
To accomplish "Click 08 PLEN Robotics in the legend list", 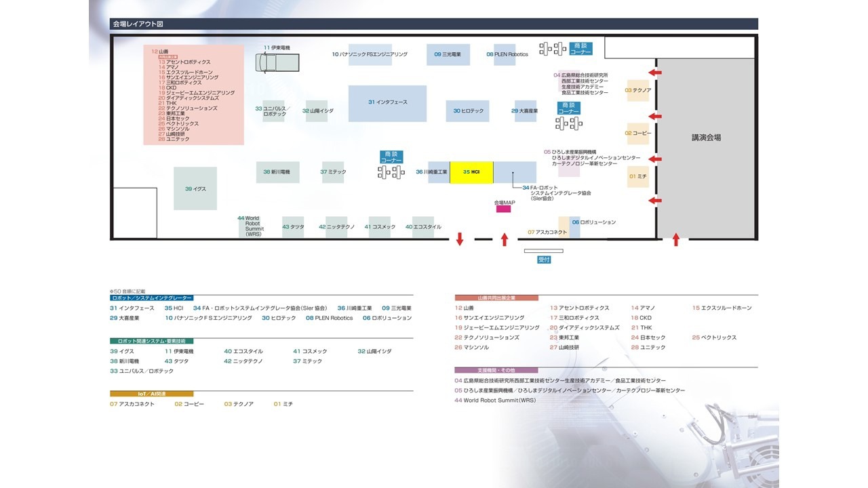I will tap(329, 318).
